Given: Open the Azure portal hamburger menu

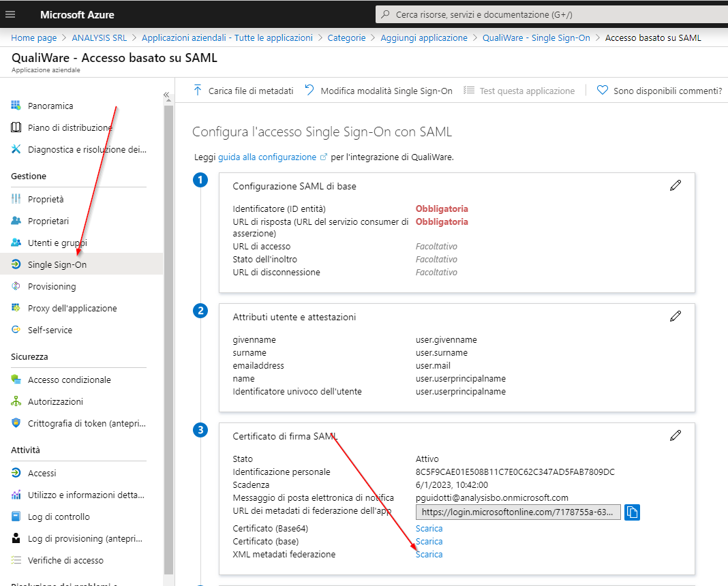Looking at the screenshot, I should click(10, 14).
